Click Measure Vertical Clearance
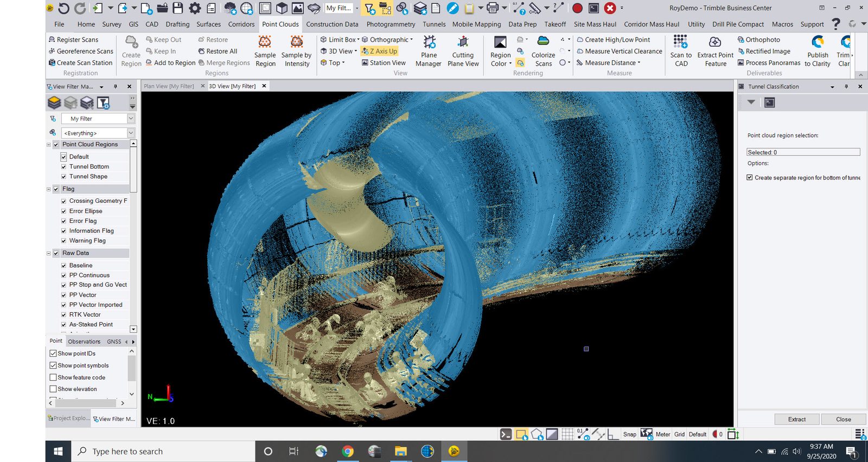The height and width of the screenshot is (462, 868). (619, 52)
